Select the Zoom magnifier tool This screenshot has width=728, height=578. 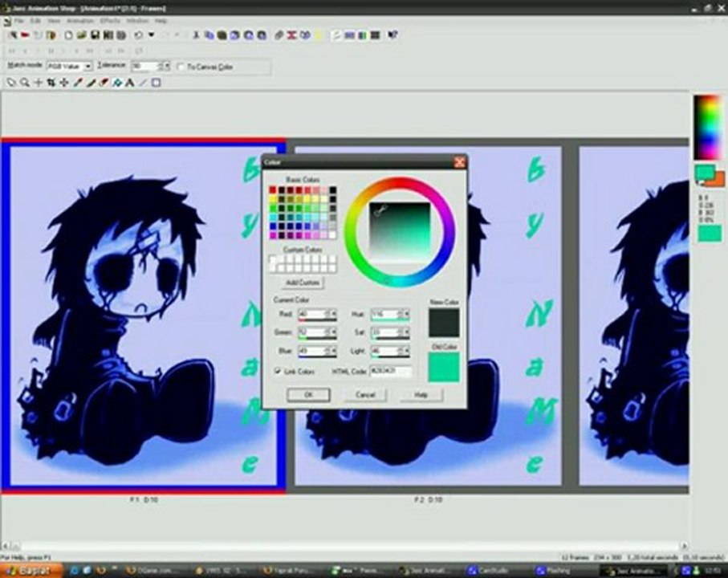coord(25,83)
